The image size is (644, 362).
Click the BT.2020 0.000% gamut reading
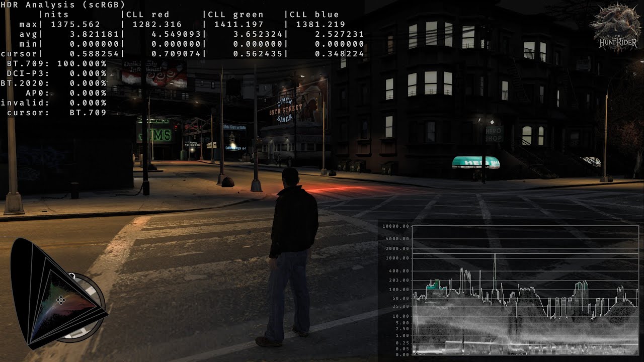click(x=53, y=83)
